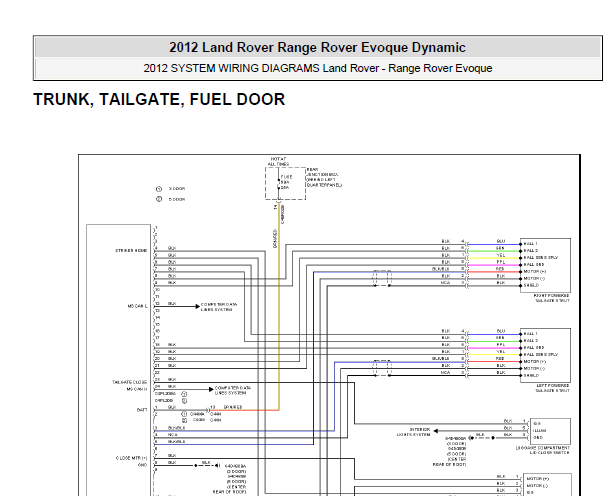
Task: Click the 'GND' pin label under CLOSE MTR
Action: click(x=143, y=465)
